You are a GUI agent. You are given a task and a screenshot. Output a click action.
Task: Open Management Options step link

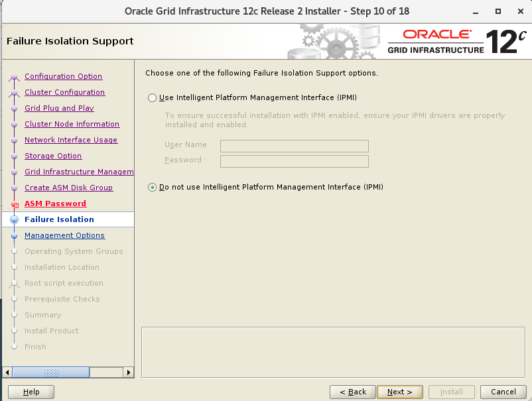pos(64,235)
